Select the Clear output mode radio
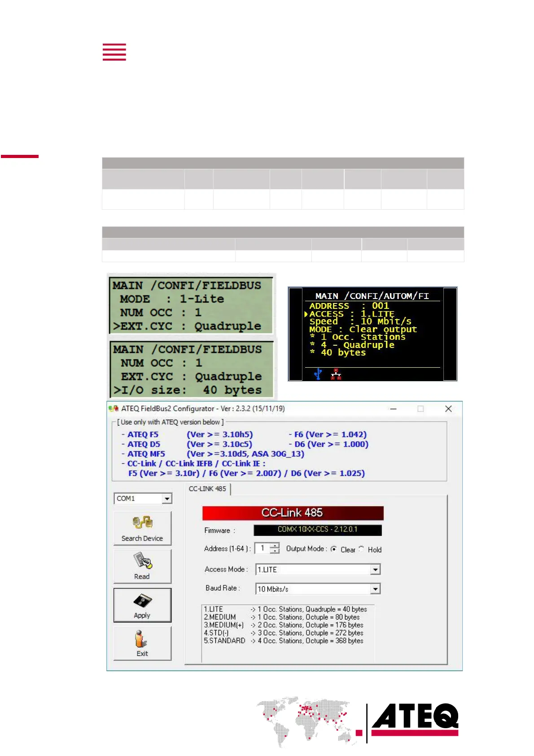The width and height of the screenshot is (534, 756). 334,549
